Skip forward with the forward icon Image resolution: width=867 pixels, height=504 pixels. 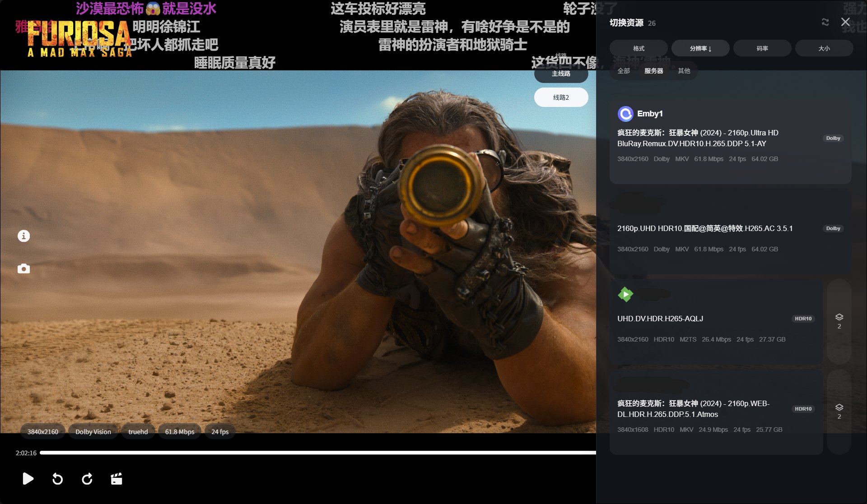(x=87, y=479)
